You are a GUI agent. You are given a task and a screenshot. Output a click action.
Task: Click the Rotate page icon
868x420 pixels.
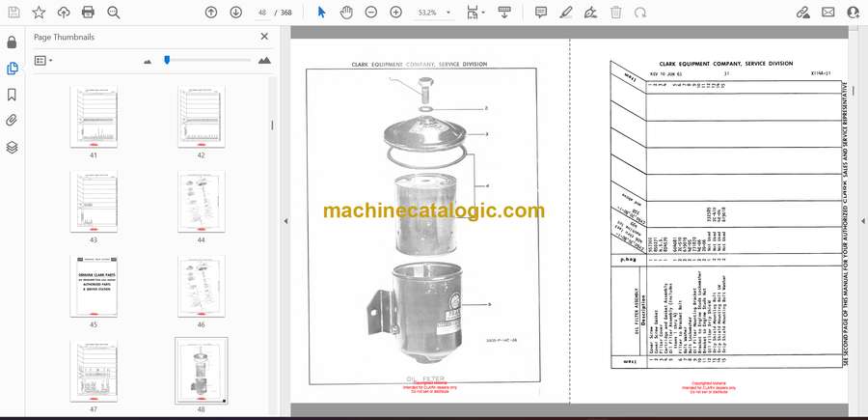pos(640,13)
